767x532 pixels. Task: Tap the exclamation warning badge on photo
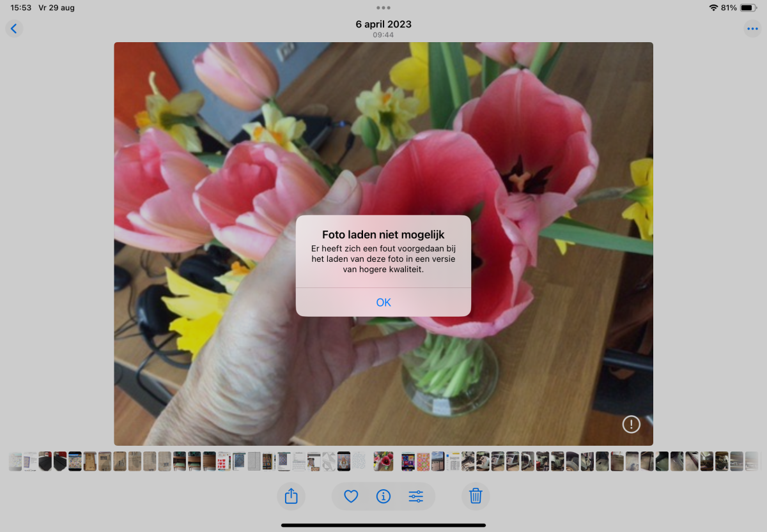tap(631, 424)
